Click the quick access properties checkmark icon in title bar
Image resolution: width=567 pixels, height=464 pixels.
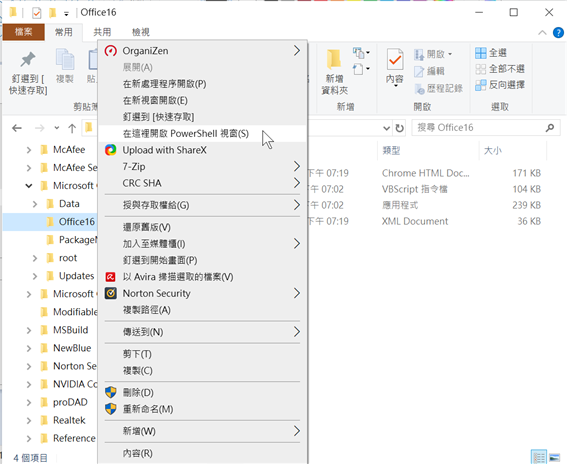(x=37, y=13)
